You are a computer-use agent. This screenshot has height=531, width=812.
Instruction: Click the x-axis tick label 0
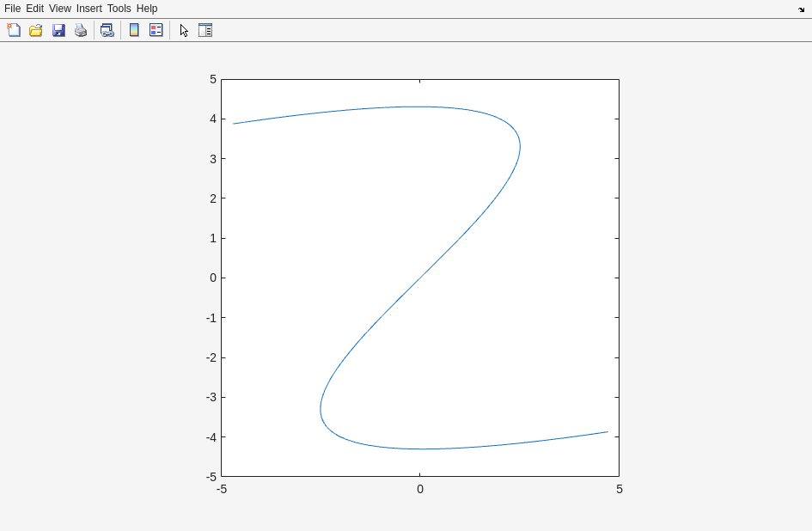coord(420,489)
